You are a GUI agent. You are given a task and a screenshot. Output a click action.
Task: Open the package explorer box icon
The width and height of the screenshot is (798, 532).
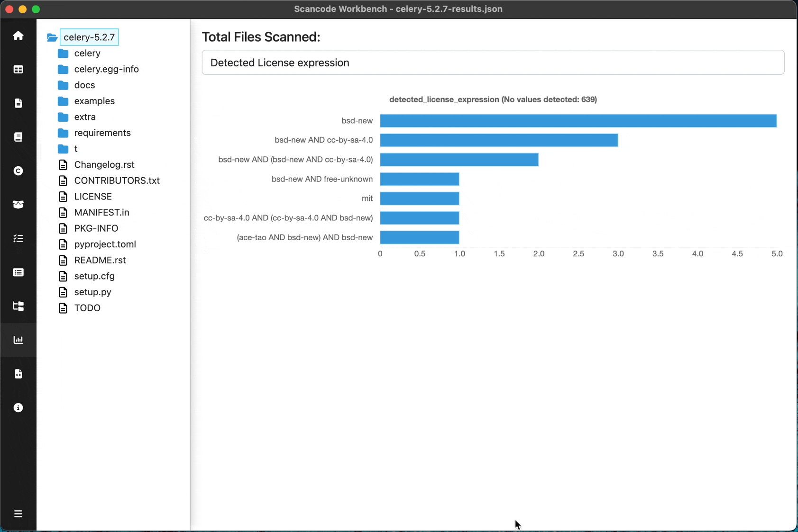coord(18,205)
